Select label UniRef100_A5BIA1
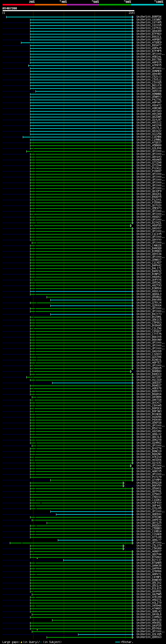This screenshot has height=644, width=166. (149, 57)
